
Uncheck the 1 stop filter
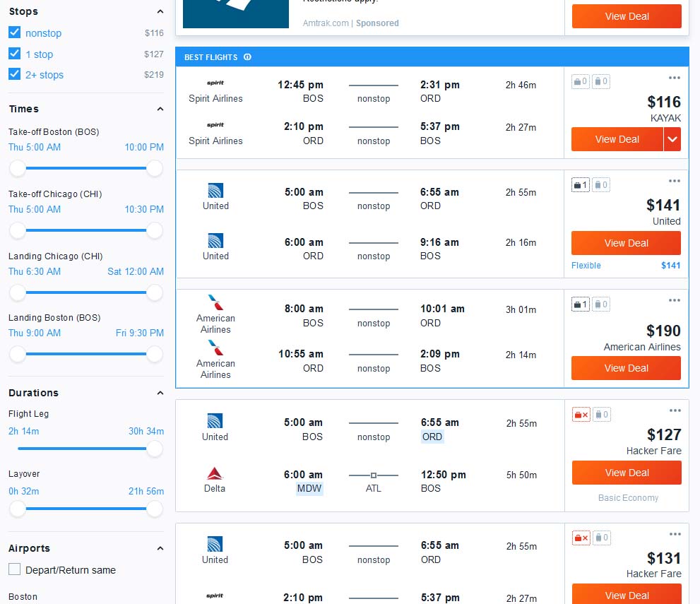click(x=14, y=54)
